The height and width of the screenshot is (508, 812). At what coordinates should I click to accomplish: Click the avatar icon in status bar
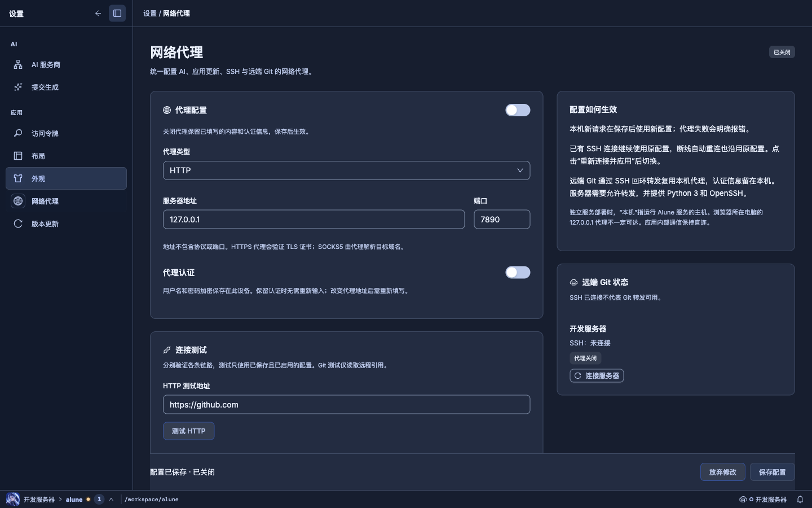(x=13, y=500)
